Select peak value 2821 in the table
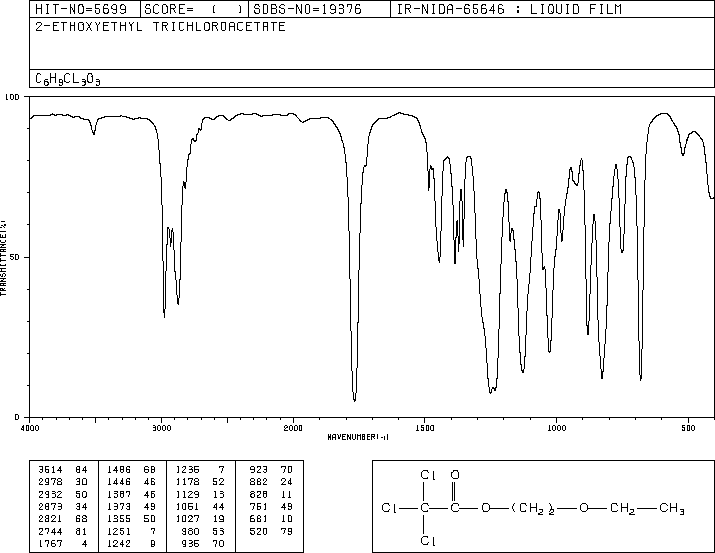This screenshot has width=715, height=553. [50, 519]
